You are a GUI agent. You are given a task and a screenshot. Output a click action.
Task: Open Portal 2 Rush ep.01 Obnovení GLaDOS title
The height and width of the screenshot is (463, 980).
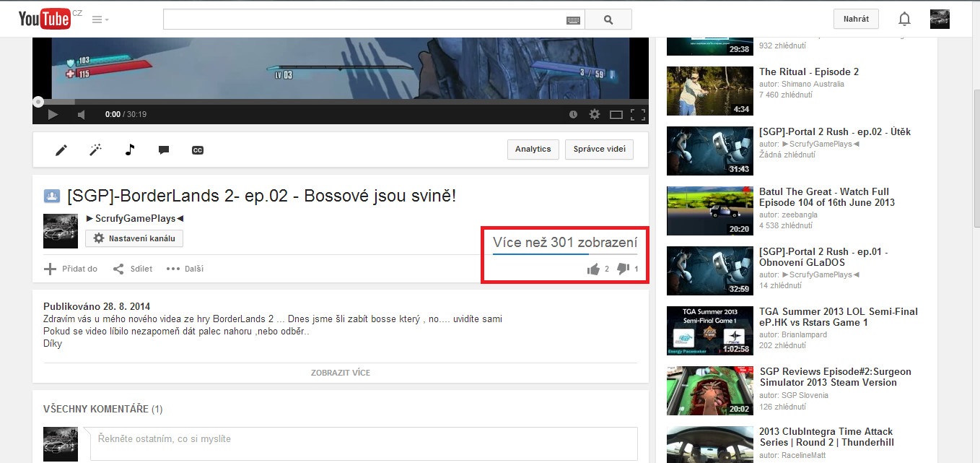(823, 257)
